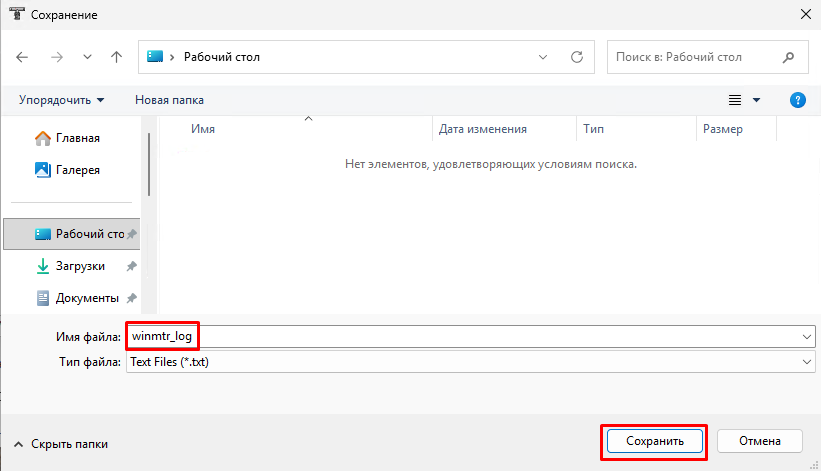Create a new folder with Новая папка

point(169,100)
